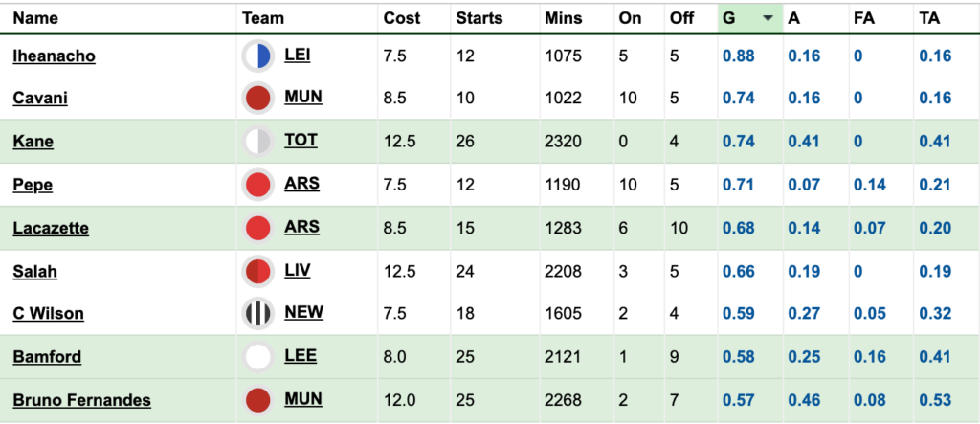Screen dimensions: 980x424
Task: Click the TA column header
Action: (x=929, y=19)
